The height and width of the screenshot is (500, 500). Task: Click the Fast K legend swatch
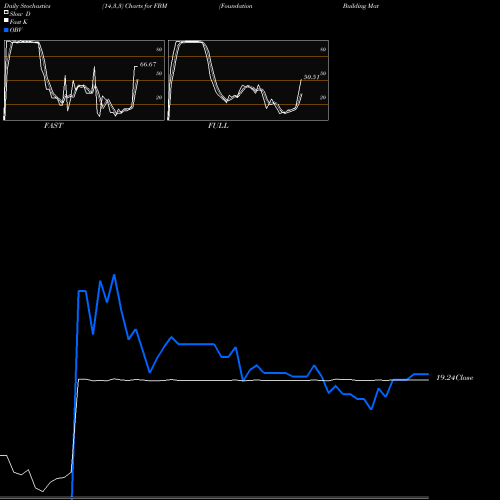(6, 20)
